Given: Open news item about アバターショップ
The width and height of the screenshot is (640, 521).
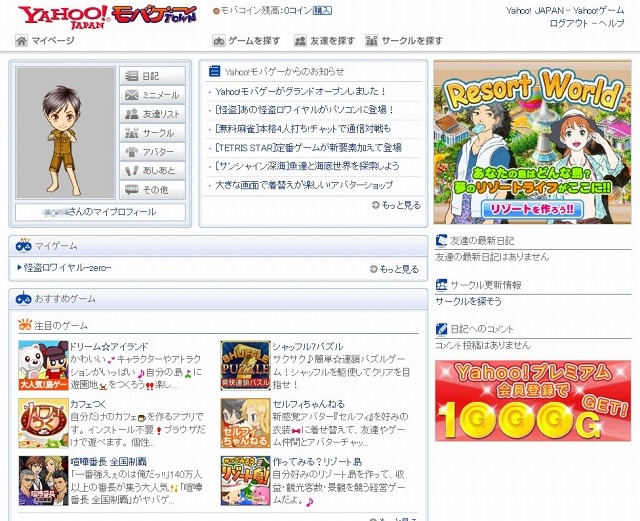Looking at the screenshot, I should pos(304,185).
